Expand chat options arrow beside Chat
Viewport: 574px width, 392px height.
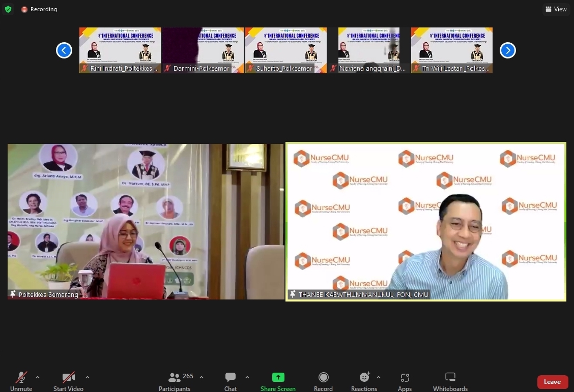tap(247, 377)
